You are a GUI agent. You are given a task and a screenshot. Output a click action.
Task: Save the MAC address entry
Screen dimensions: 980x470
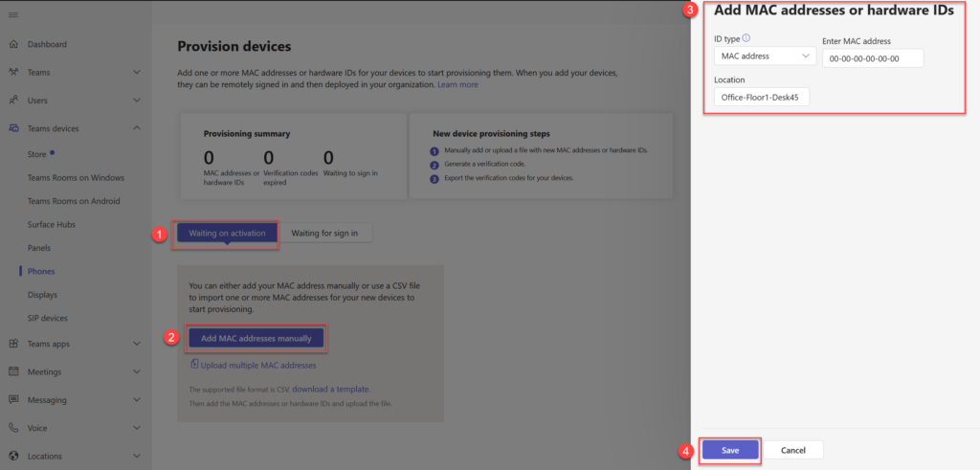(x=730, y=450)
